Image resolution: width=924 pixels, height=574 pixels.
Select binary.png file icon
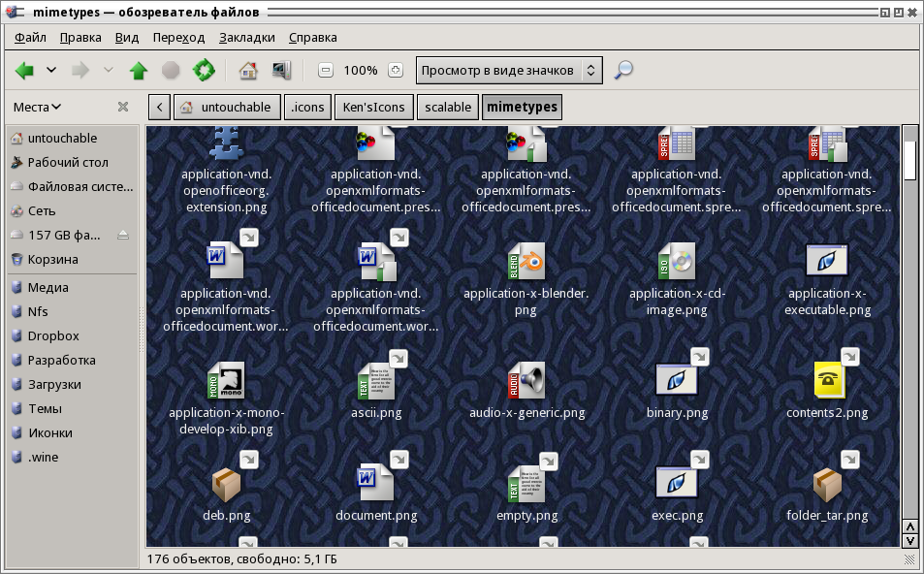click(677, 380)
